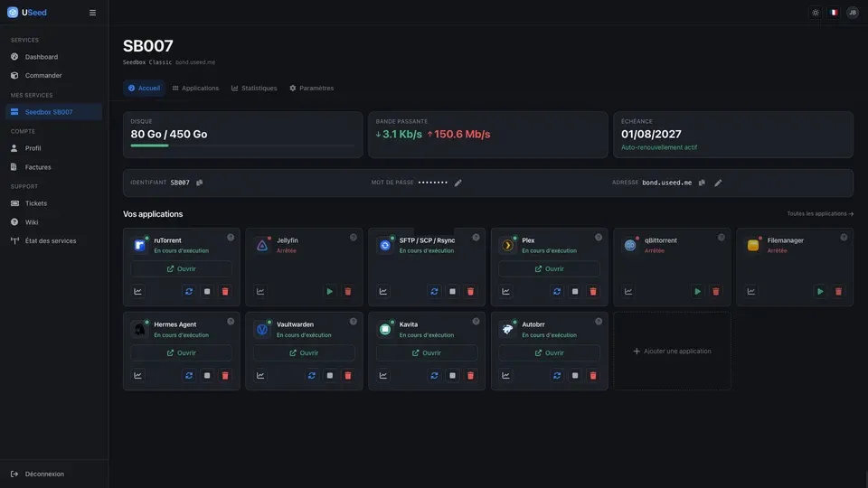The width and height of the screenshot is (868, 488).
Task: Copy identifiant SB007 to clipboard
Action: (x=199, y=183)
